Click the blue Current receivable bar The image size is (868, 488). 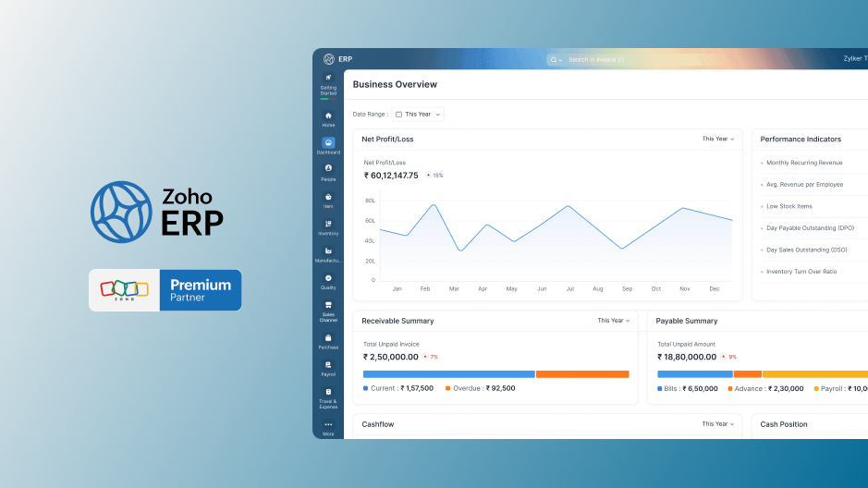tap(449, 374)
